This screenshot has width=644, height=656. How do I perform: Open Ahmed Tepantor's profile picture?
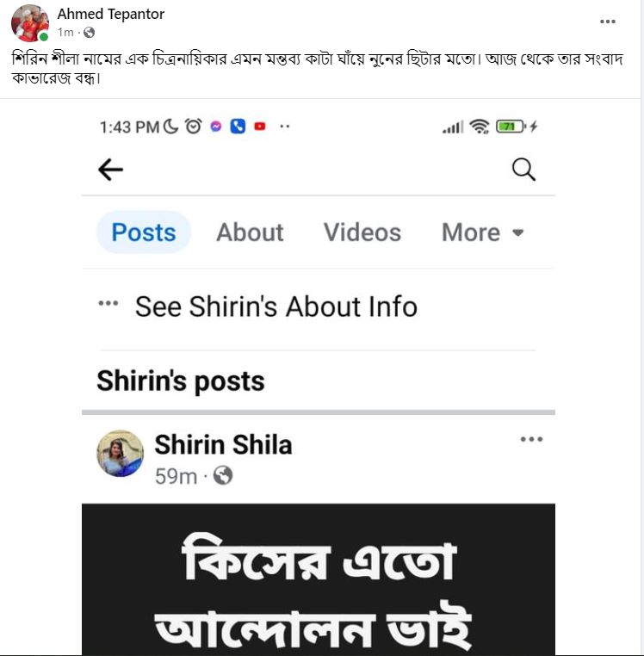[x=30, y=23]
